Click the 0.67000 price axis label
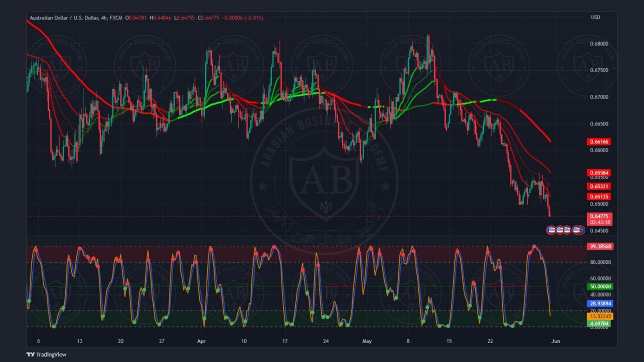The height and width of the screenshot is (362, 644). coord(599,97)
